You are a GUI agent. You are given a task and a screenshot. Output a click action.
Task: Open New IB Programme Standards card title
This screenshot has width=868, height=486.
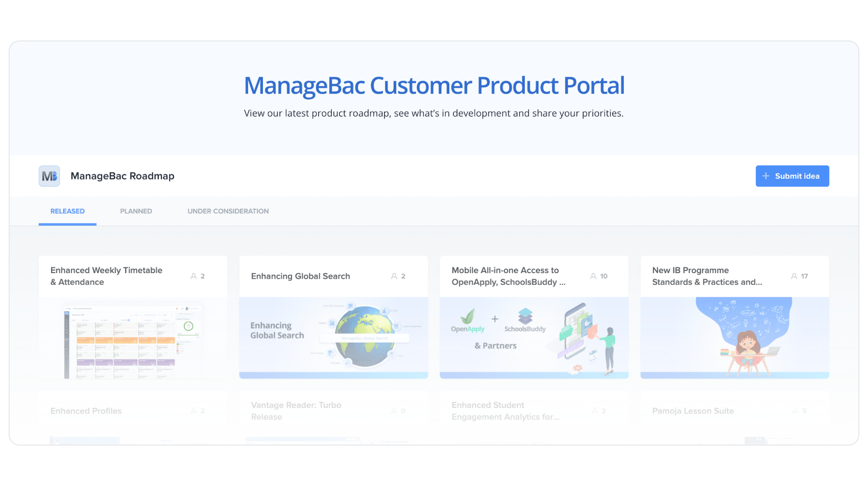(707, 276)
